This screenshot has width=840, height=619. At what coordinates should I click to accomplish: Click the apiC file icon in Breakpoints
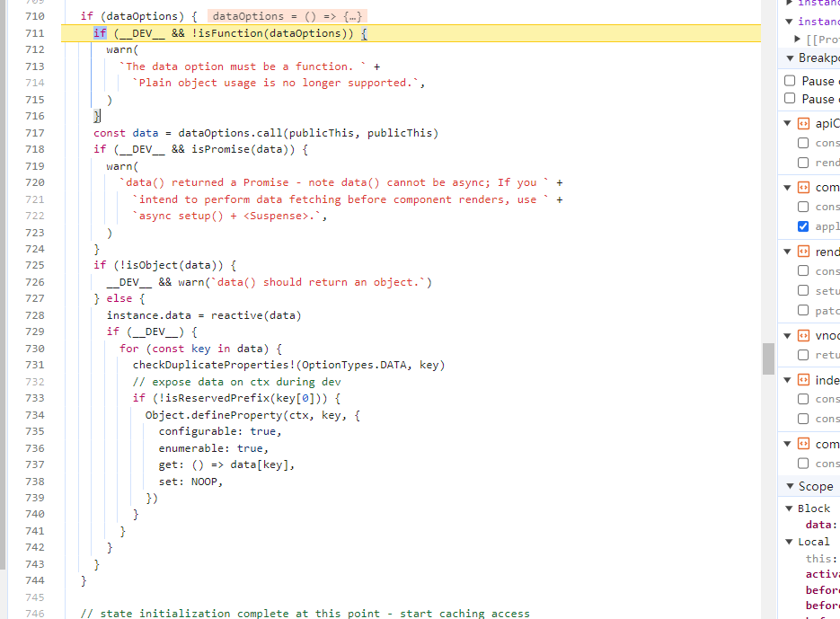pos(803,124)
